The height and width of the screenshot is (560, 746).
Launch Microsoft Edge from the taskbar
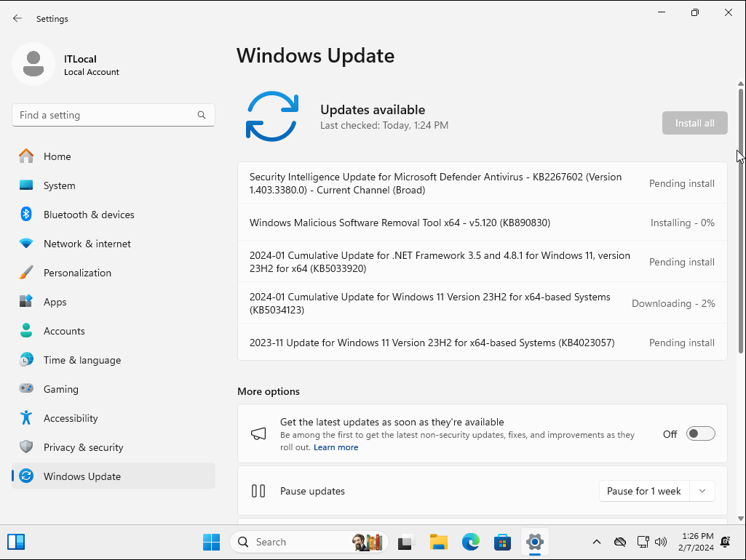471,542
